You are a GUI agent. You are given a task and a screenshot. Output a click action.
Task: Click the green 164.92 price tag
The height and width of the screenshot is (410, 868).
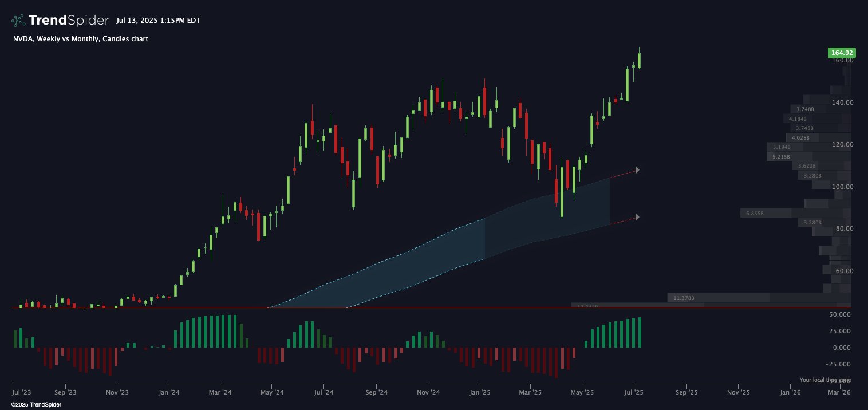[x=842, y=53]
